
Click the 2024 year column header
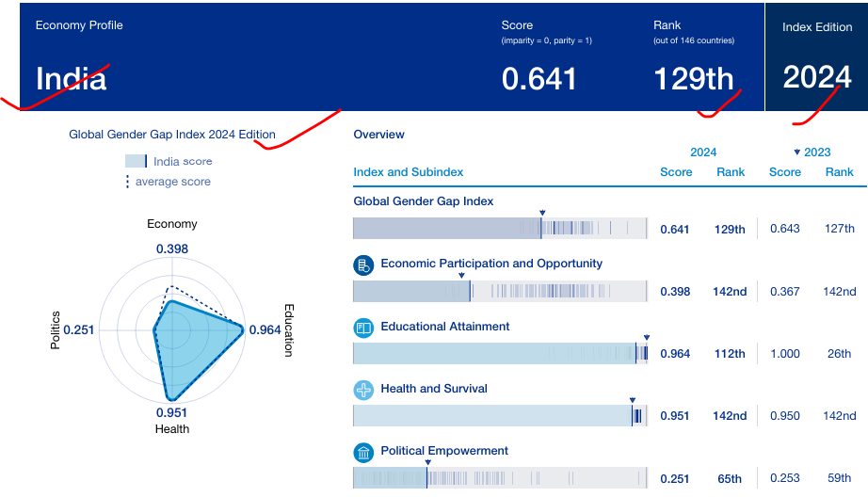[703, 152]
